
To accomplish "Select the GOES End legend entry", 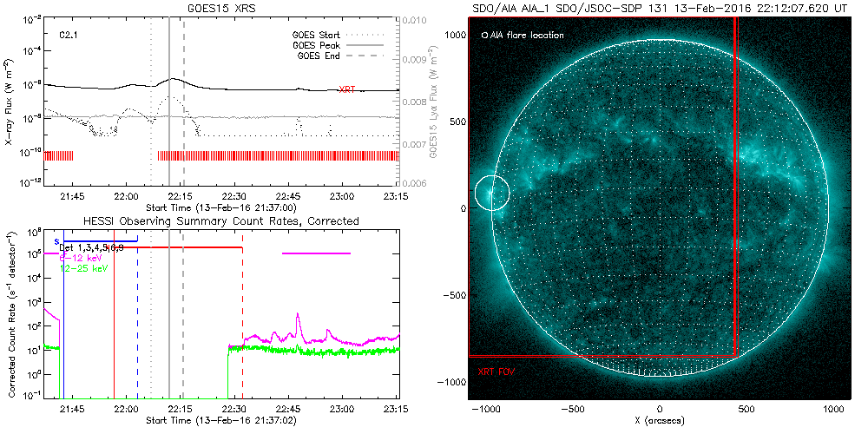I will pyautogui.click(x=319, y=55).
